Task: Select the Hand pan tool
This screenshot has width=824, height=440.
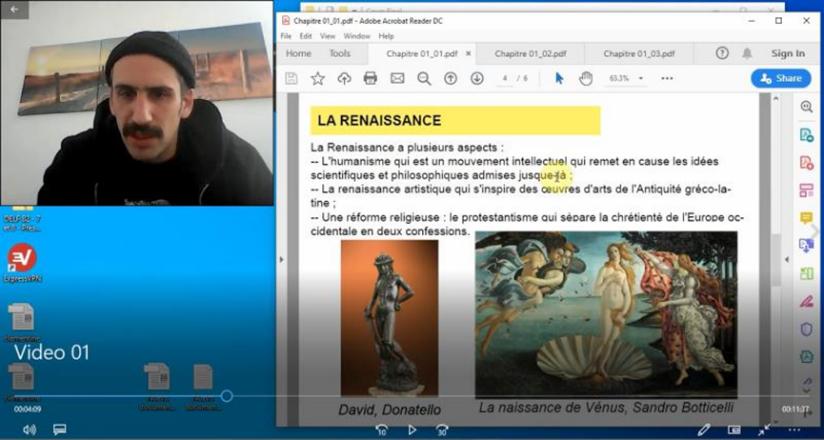Action: pyautogui.click(x=586, y=78)
